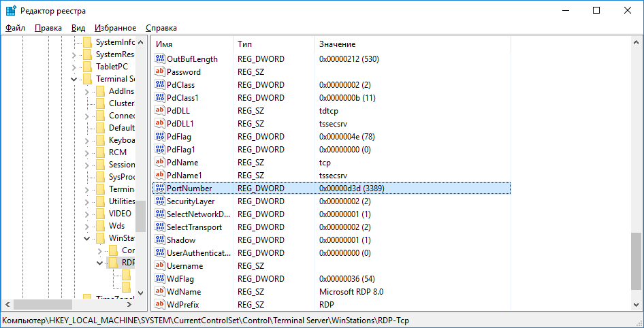Open the Избранное menu
The width and height of the screenshot is (644, 328).
click(x=115, y=28)
